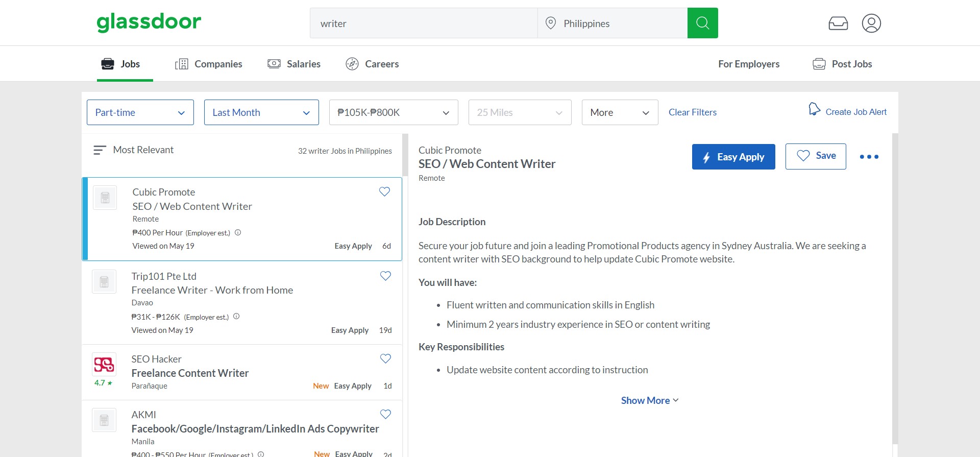Click the Easy Apply button
Screen dimensions: 980x457
(733, 157)
